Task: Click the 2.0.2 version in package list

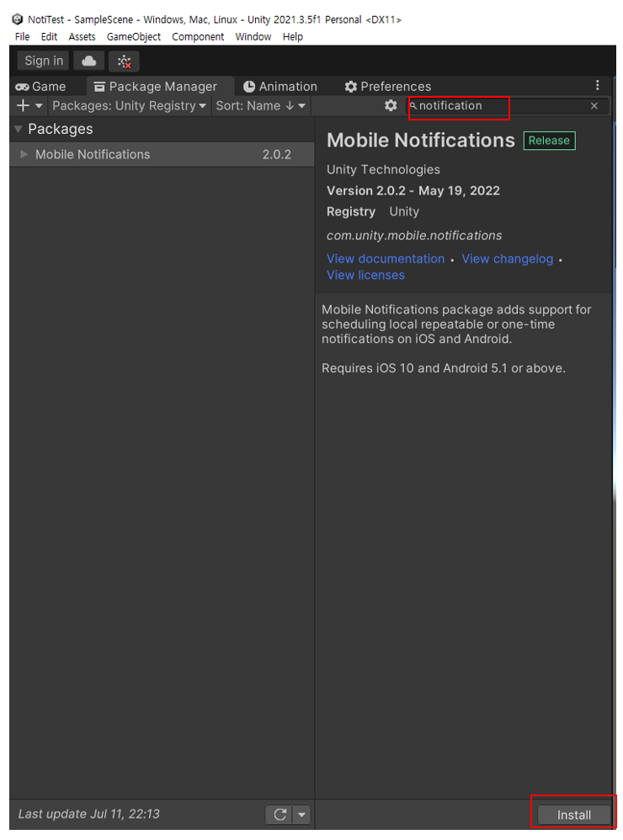Action: pos(277,154)
